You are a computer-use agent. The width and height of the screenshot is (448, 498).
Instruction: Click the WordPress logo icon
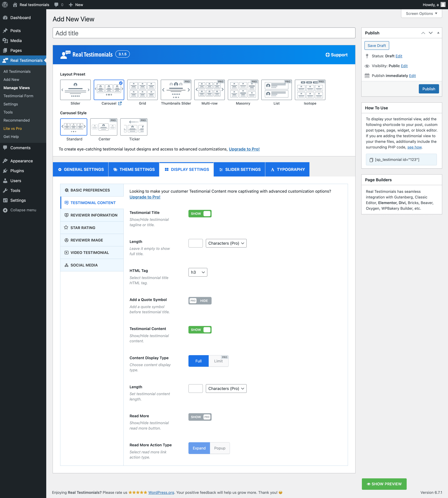pyautogui.click(x=5, y=5)
